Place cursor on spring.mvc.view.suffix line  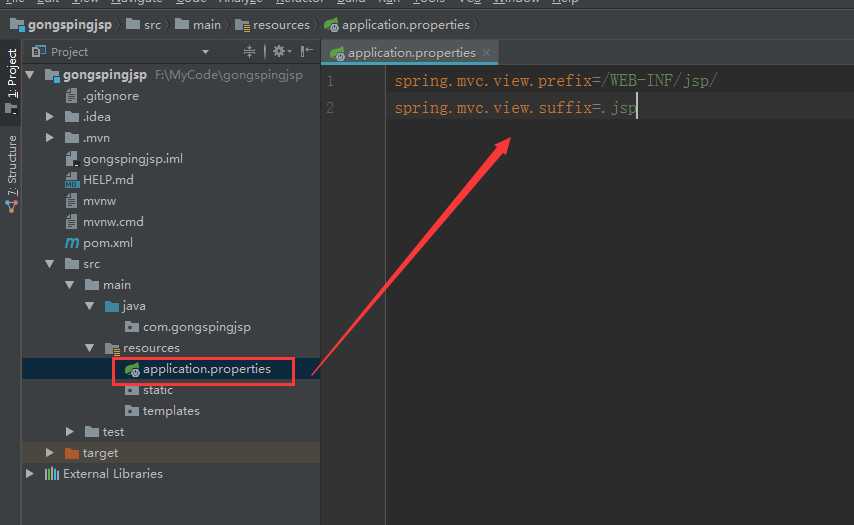(x=515, y=108)
